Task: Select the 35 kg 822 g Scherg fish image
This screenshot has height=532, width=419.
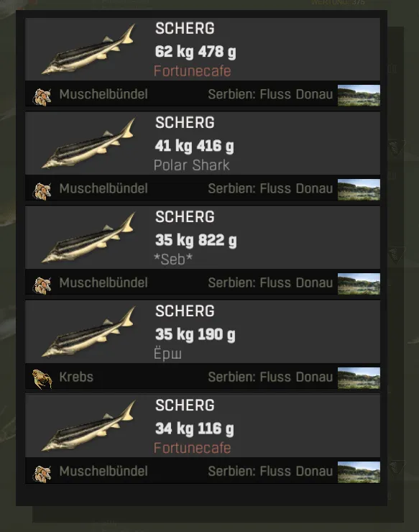Action: (x=89, y=238)
